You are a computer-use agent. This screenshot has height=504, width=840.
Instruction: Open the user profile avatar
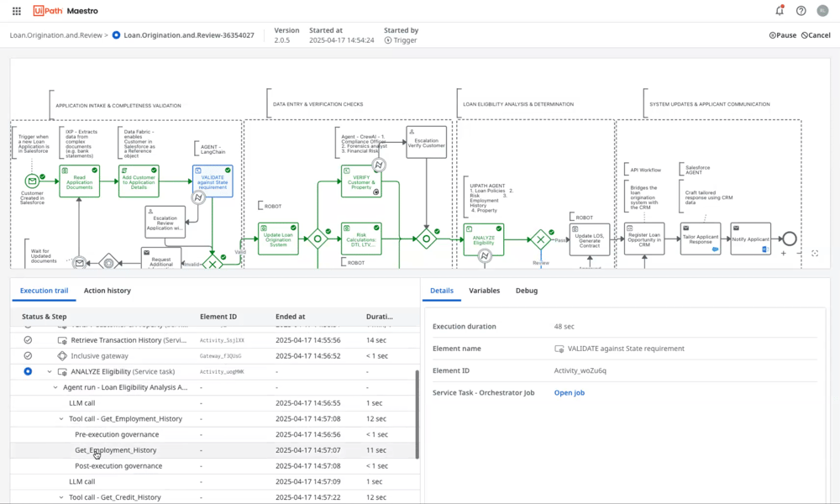tap(822, 11)
